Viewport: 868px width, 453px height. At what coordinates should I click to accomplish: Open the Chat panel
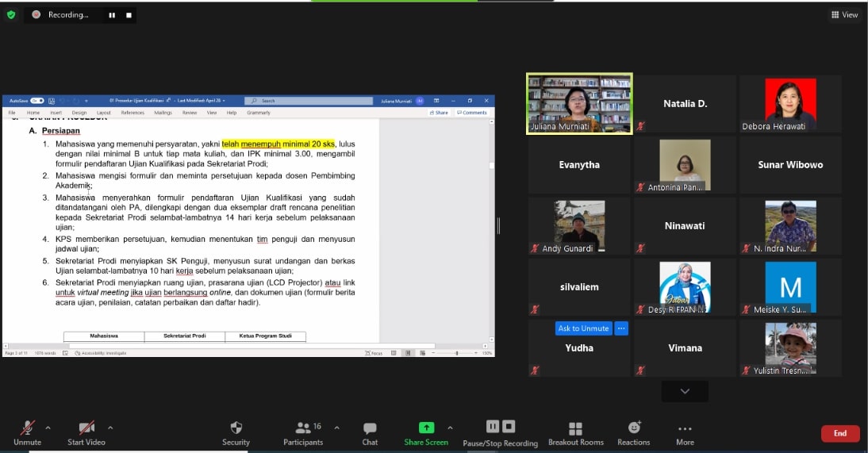tap(370, 432)
